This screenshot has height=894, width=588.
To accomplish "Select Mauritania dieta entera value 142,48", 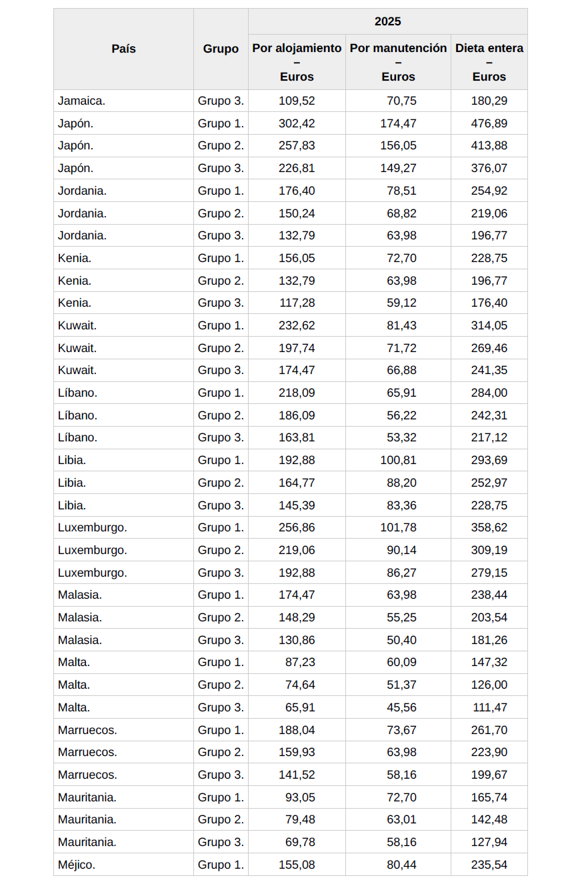I will click(x=489, y=819).
